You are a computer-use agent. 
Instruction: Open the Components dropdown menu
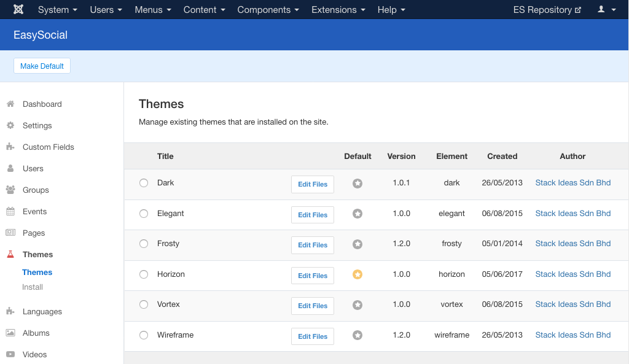(x=268, y=10)
